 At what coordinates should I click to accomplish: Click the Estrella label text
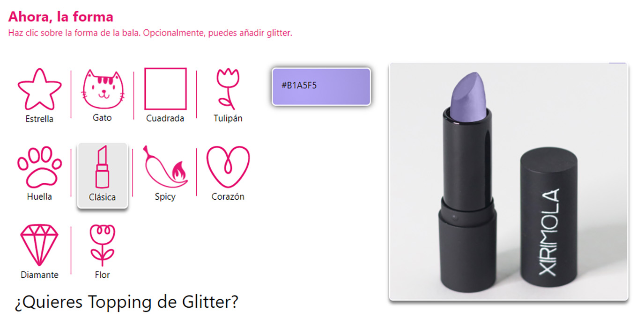[39, 119]
